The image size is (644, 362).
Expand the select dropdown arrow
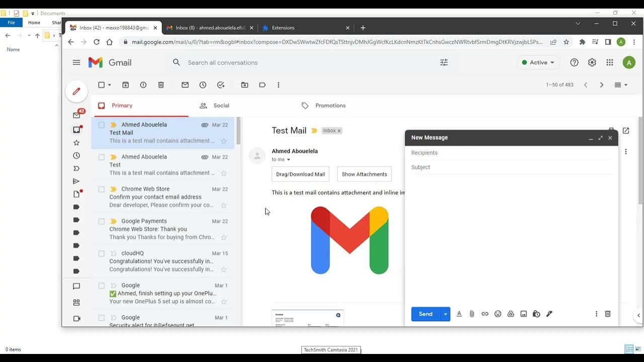point(109,85)
